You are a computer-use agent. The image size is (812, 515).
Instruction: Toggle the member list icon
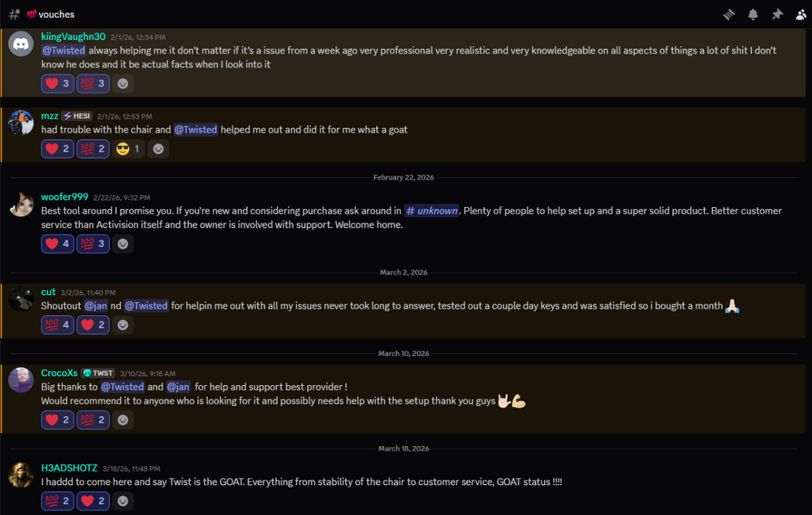pos(801,15)
